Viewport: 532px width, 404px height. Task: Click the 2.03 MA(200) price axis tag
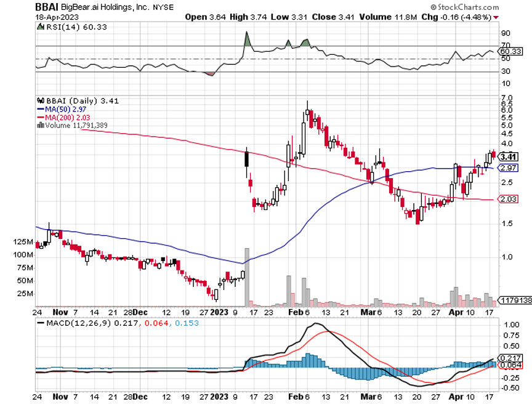(509, 199)
